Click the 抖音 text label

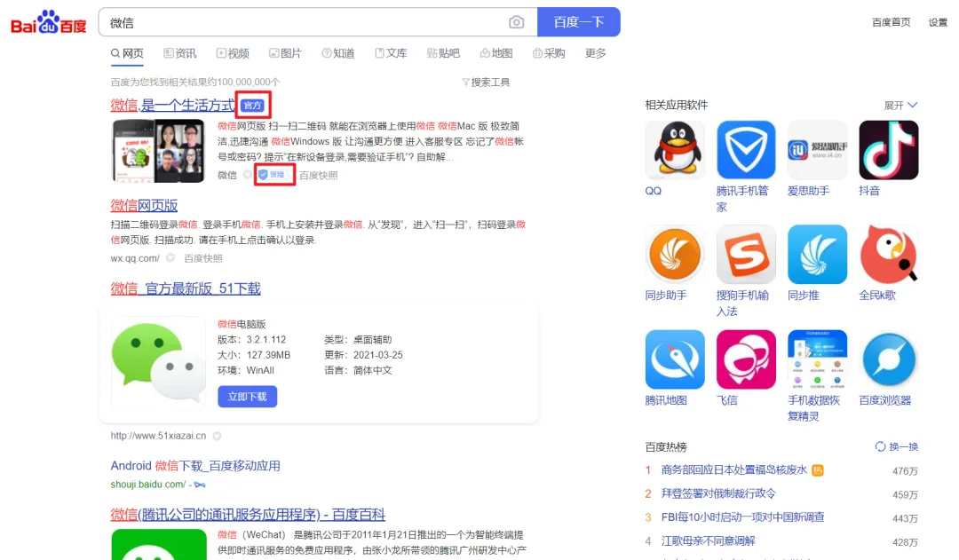869,191
